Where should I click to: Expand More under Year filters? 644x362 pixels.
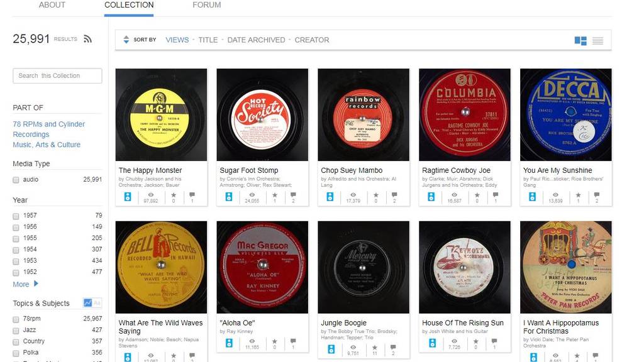click(21, 284)
